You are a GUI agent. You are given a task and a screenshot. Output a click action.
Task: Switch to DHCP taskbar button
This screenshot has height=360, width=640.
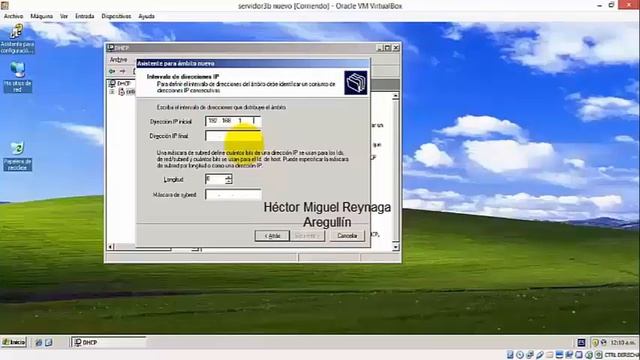click(x=109, y=342)
